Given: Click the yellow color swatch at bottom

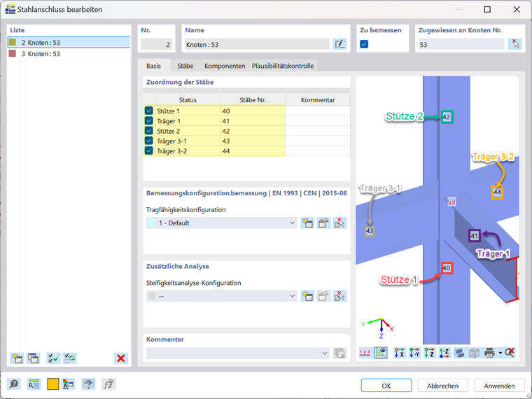Looking at the screenshot, I should 52,384.
